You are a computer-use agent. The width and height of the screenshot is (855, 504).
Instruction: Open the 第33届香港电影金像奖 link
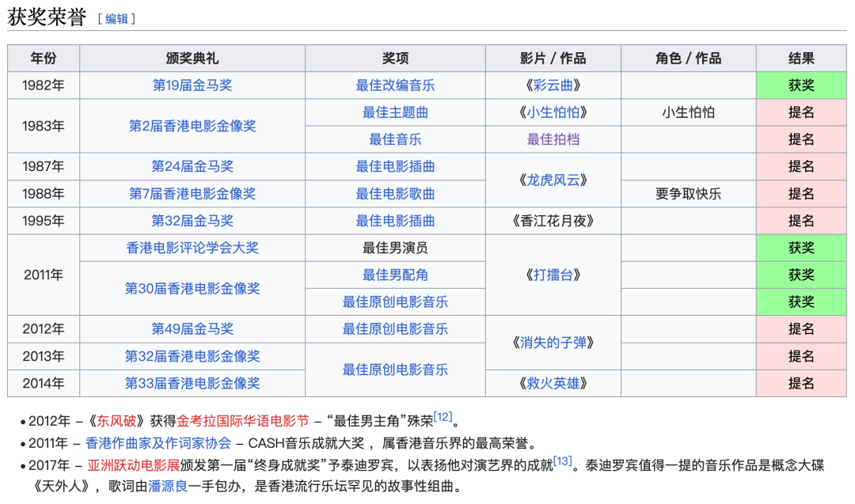point(192,383)
